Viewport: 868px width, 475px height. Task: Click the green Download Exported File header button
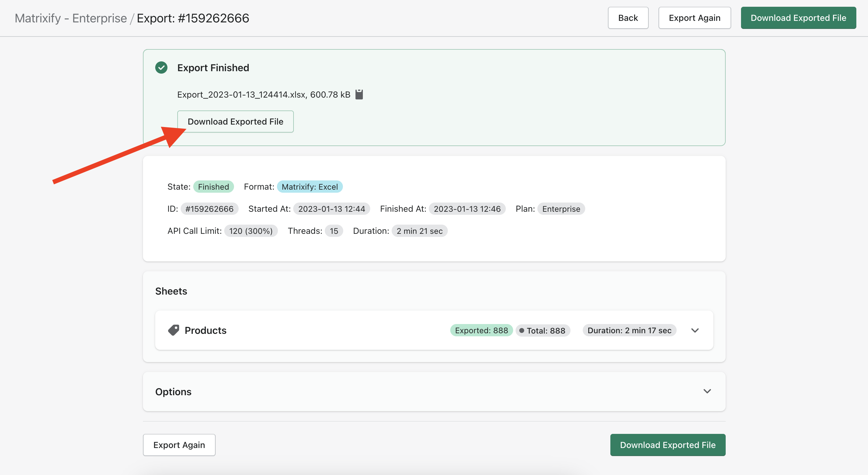tap(798, 17)
